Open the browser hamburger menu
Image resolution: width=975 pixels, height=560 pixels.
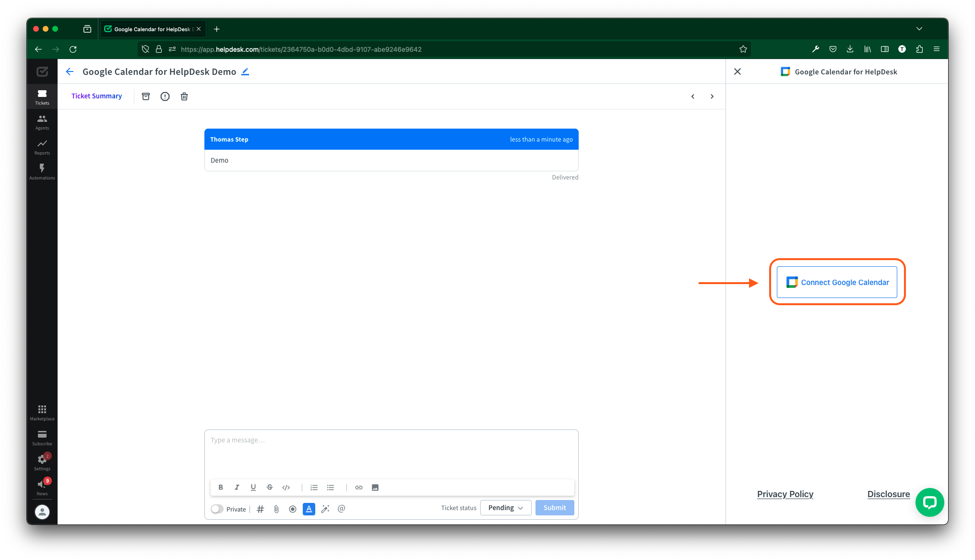[937, 49]
